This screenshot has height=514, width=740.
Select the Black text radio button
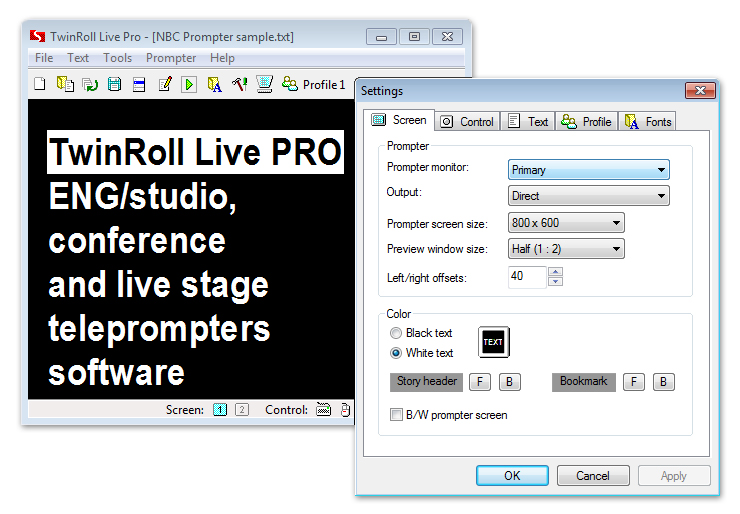coord(397,333)
